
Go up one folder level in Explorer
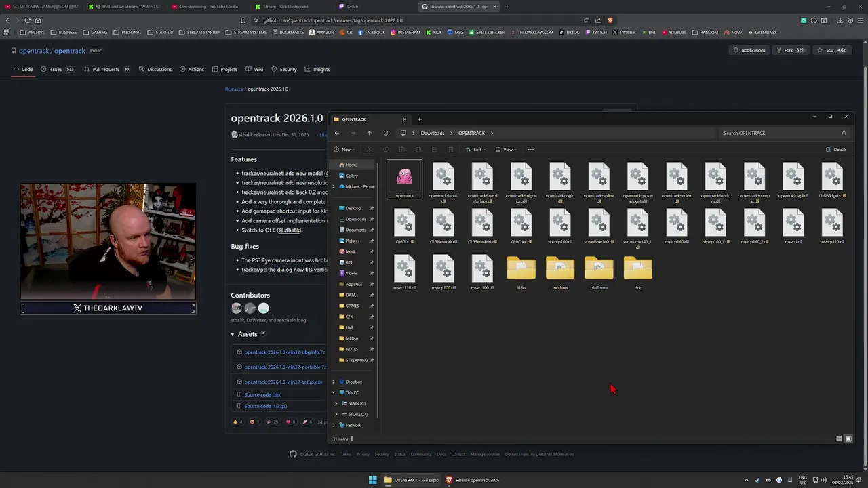369,133
